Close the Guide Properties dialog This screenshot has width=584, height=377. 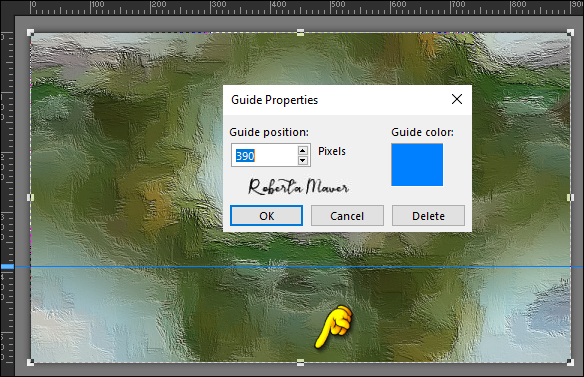point(457,99)
